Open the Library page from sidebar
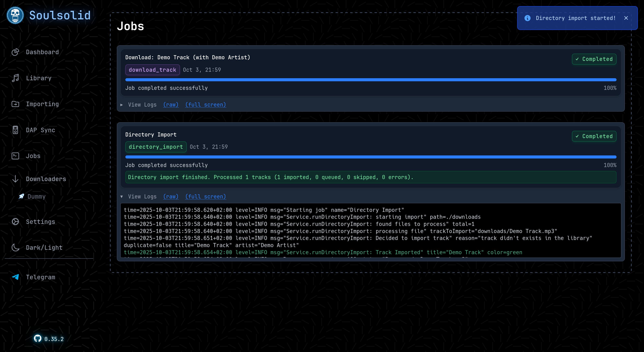This screenshot has height=352, width=644. click(39, 78)
